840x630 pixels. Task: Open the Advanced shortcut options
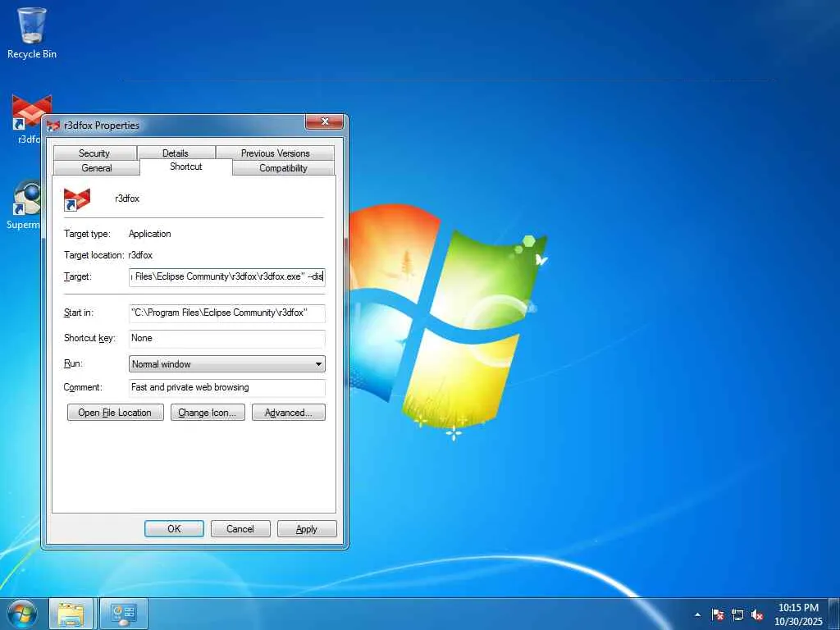tap(289, 413)
